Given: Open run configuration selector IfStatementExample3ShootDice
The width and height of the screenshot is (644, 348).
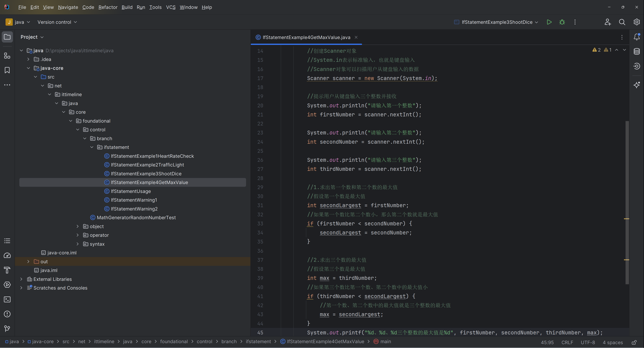Looking at the screenshot, I should click(496, 22).
